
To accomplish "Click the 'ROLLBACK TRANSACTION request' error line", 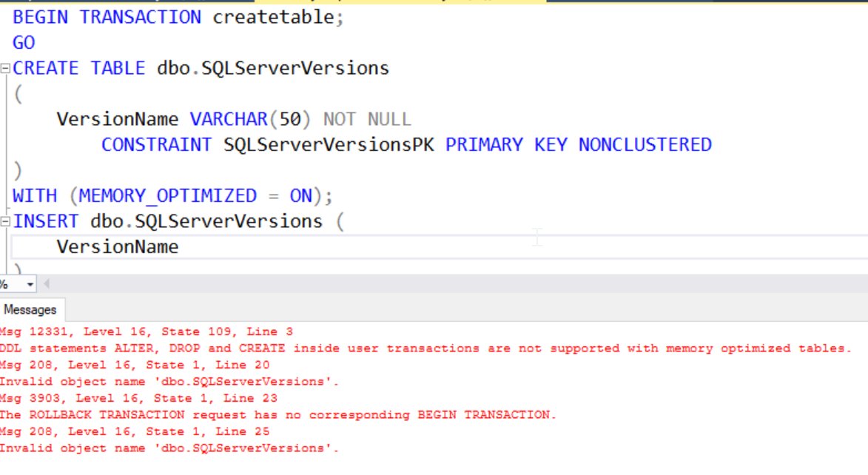I will [278, 414].
